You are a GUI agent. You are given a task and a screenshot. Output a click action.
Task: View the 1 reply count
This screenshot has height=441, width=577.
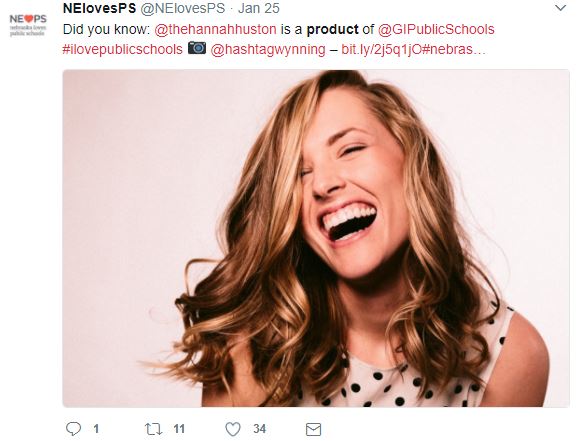(96, 429)
